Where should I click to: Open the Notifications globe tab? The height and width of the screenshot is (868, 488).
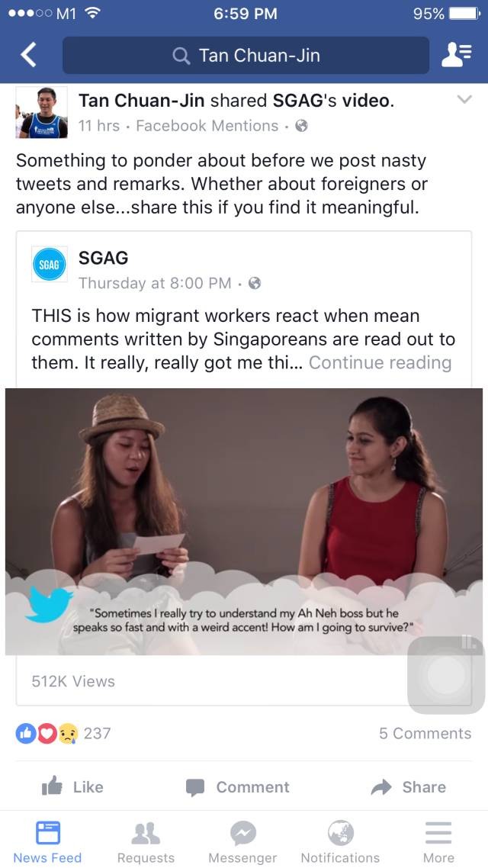coord(340,841)
